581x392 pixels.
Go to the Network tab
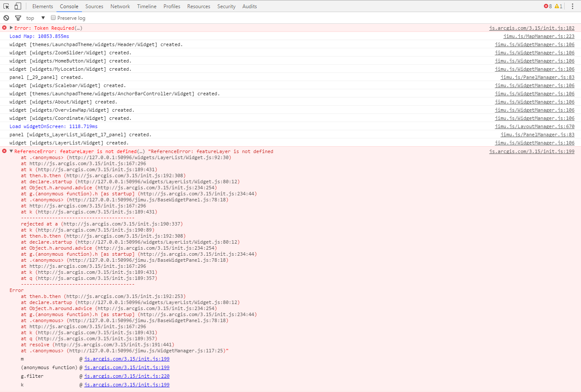(120, 6)
